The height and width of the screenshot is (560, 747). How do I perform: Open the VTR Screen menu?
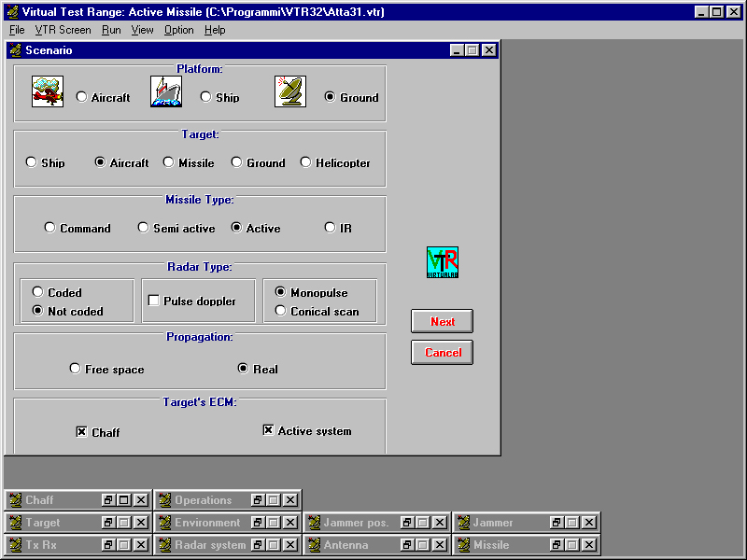[63, 30]
